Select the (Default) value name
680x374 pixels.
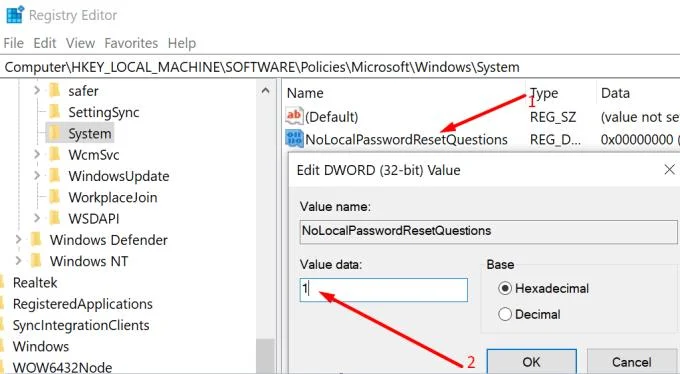pos(331,117)
